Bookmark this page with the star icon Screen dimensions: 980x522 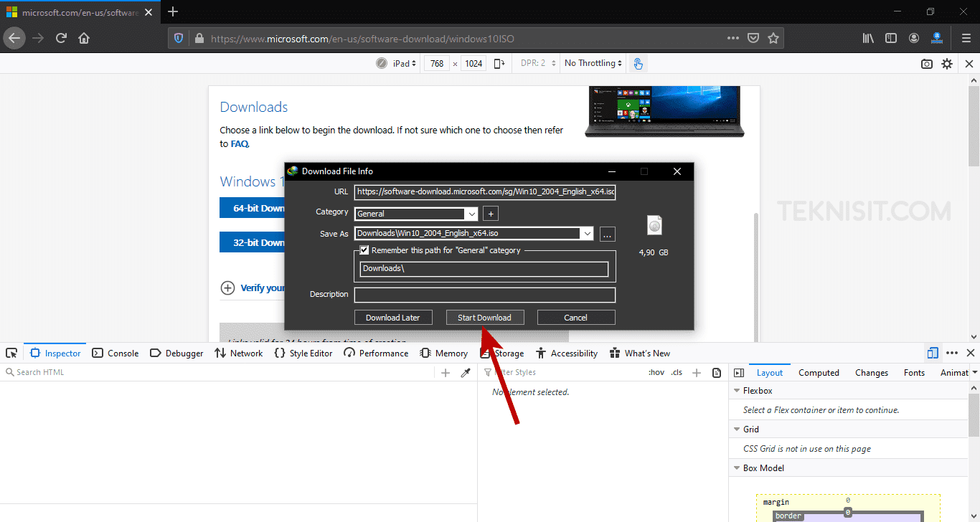coord(773,39)
